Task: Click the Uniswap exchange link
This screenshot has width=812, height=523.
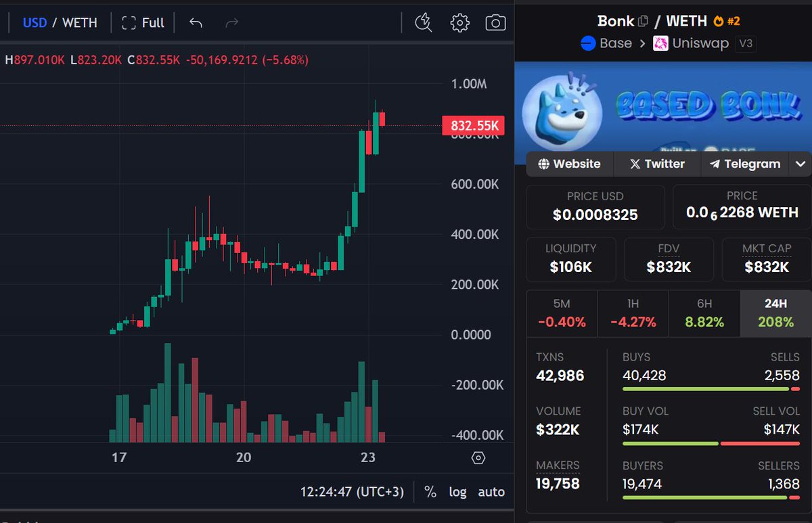Action: tap(691, 43)
